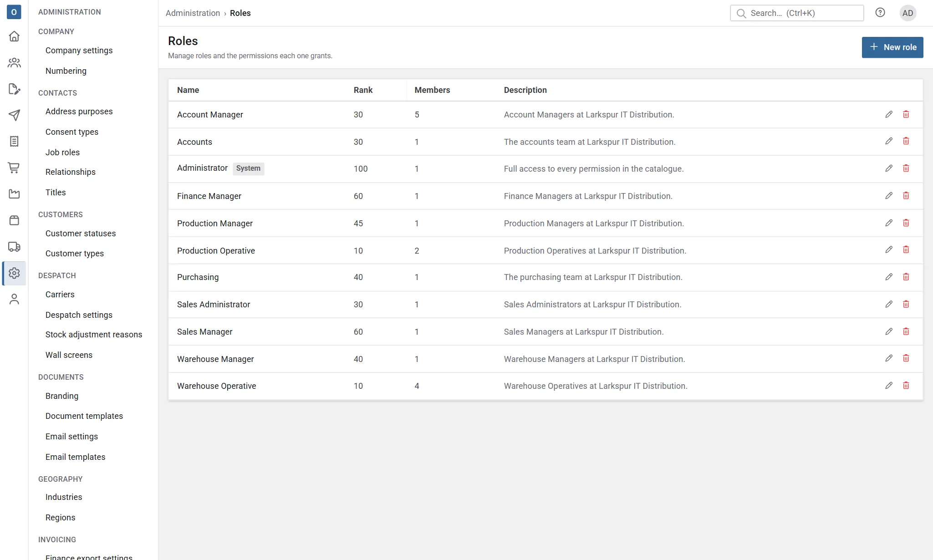Click the factory production icon in sidebar
Viewport: 933px width, 560px height.
(x=14, y=194)
